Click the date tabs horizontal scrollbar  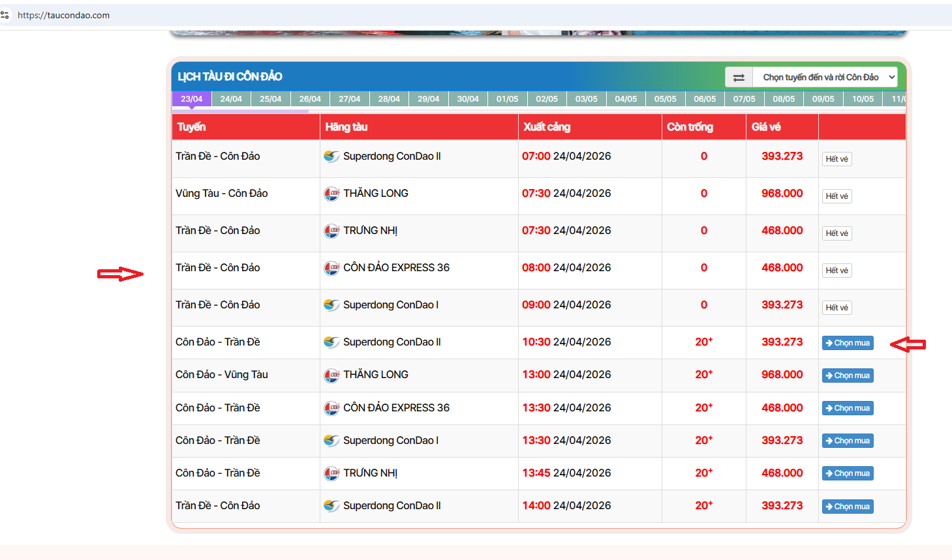(241, 111)
